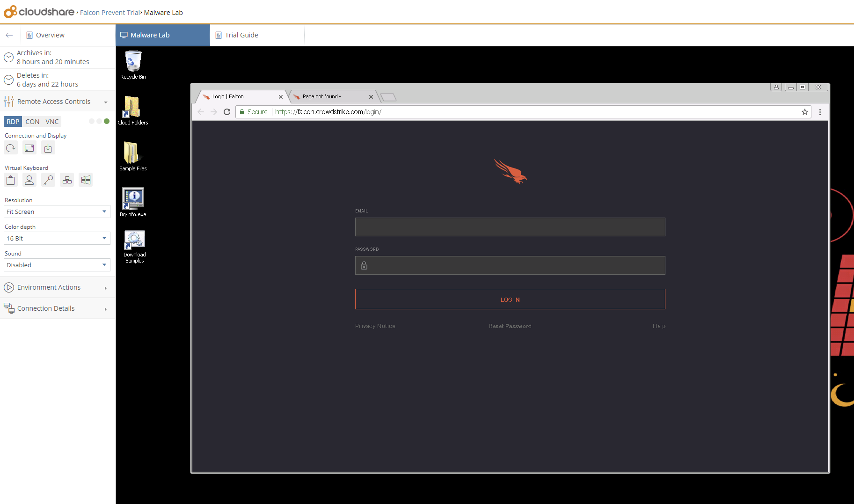
Task: Switch connection mode to RDP
Action: 13,122
